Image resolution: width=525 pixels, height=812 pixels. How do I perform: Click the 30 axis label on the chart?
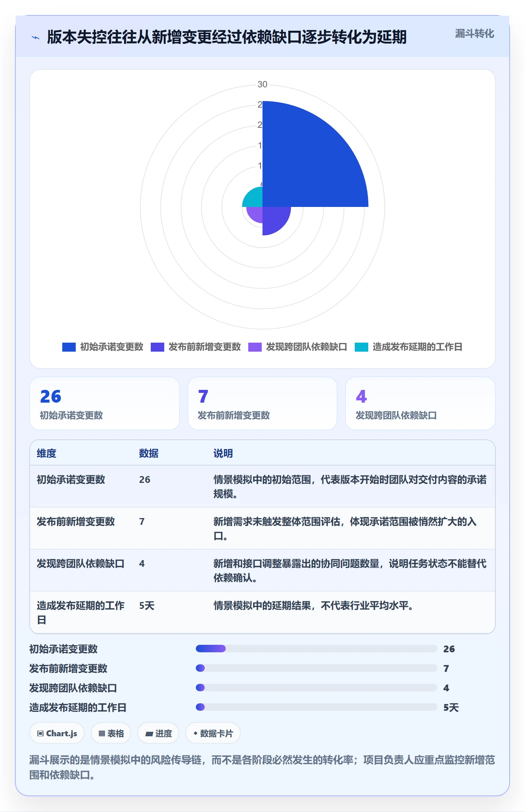(x=262, y=85)
